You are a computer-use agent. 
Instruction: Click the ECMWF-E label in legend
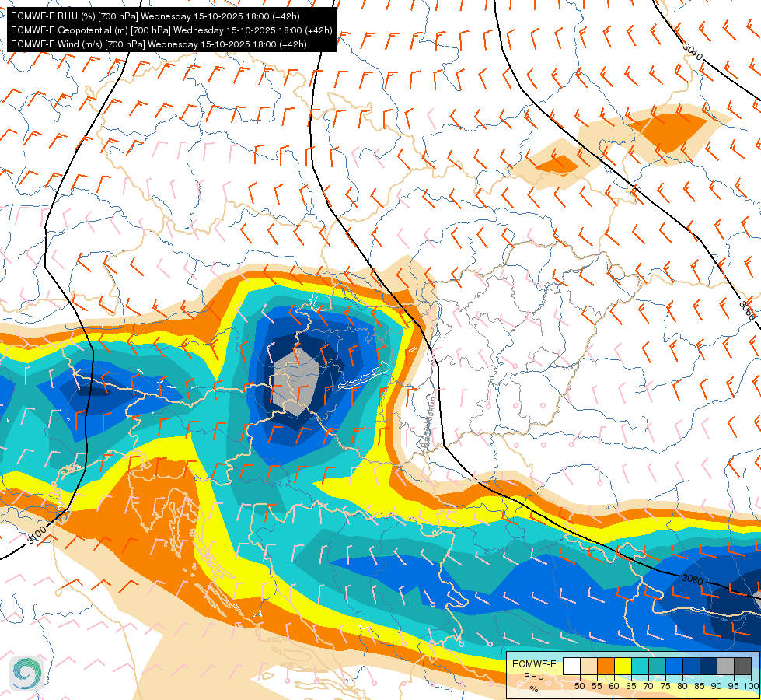tap(534, 664)
